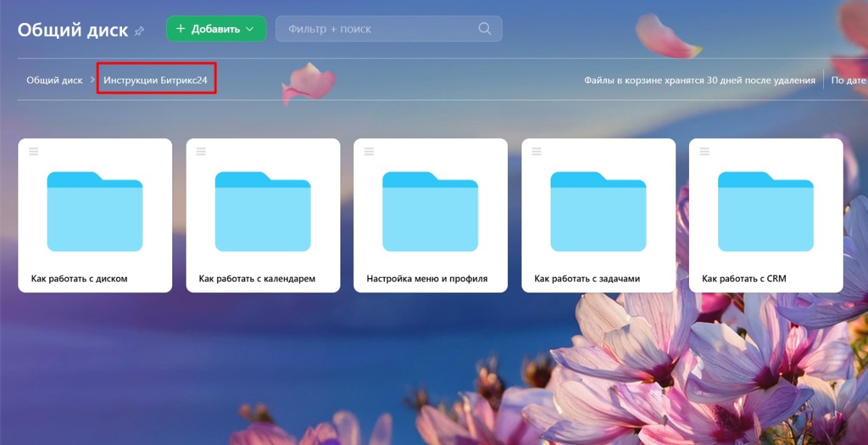Image resolution: width=868 pixels, height=445 pixels.
Task: Open the Как работать с задачами folder icon
Action: tap(598, 212)
